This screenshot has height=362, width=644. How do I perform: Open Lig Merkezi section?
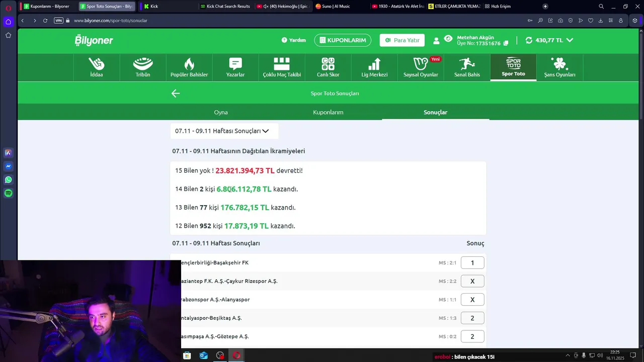pos(374,67)
